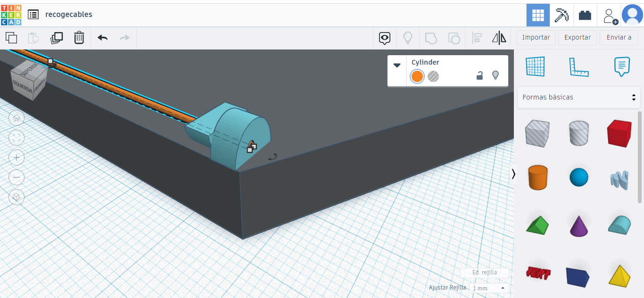Viewport: 644px width, 298px height.
Task: Click the Ungroup shapes icon
Action: 454,38
